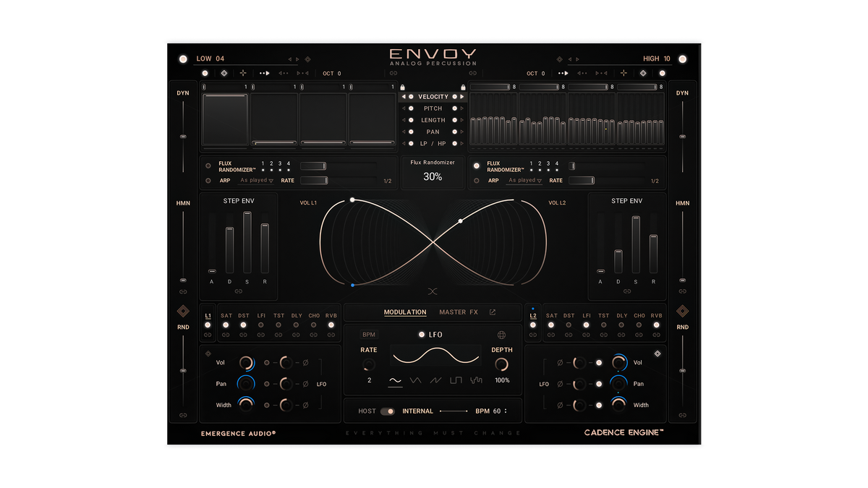The image size is (868, 488).
Task: Click left arrow beside LP / HP row
Action: pyautogui.click(x=404, y=143)
